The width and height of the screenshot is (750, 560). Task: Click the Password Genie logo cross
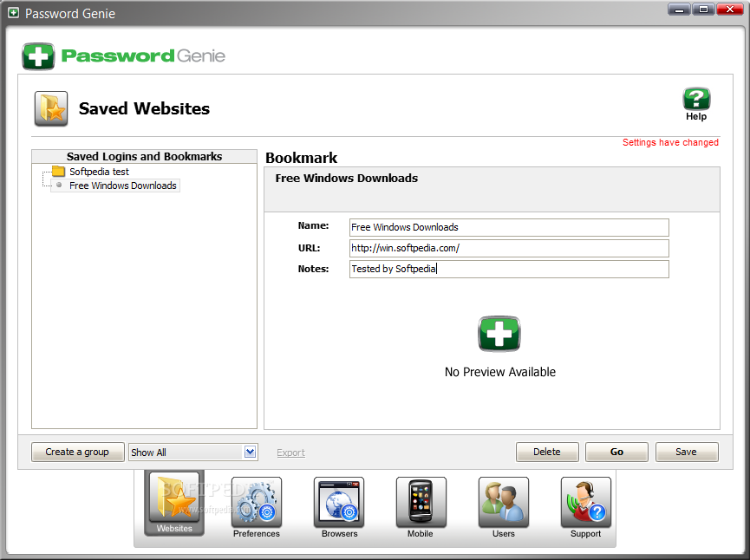[x=38, y=56]
